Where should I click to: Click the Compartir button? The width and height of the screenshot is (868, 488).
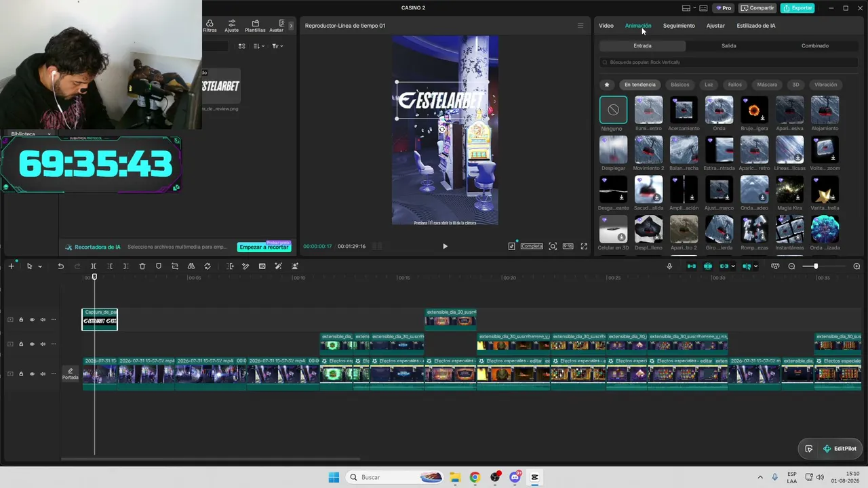[x=757, y=8]
